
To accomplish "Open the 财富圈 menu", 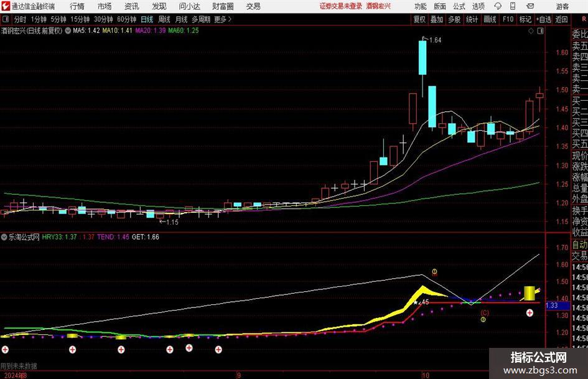I will 223,6.
